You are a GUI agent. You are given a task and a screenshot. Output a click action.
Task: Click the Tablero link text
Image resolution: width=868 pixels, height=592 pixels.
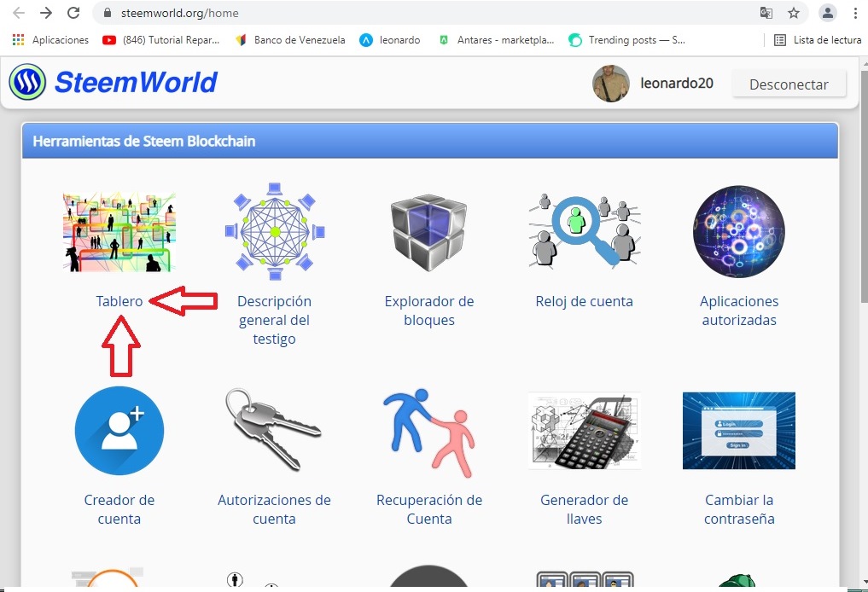click(119, 301)
